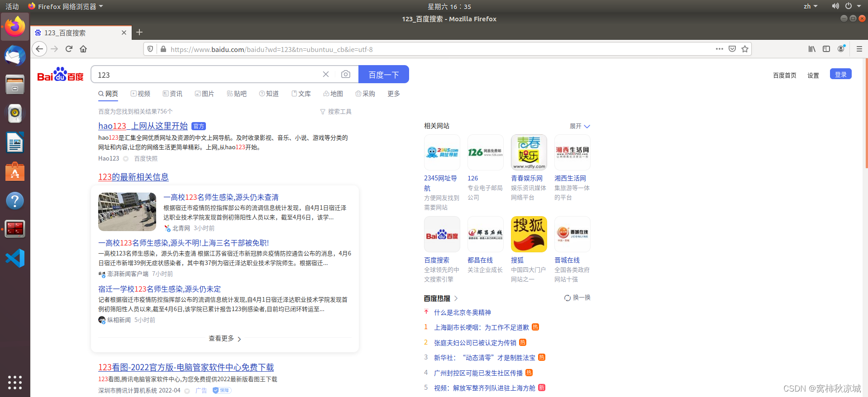This screenshot has width=868, height=397.
Task: Open page actions three-dot menu
Action: pyautogui.click(x=720, y=49)
